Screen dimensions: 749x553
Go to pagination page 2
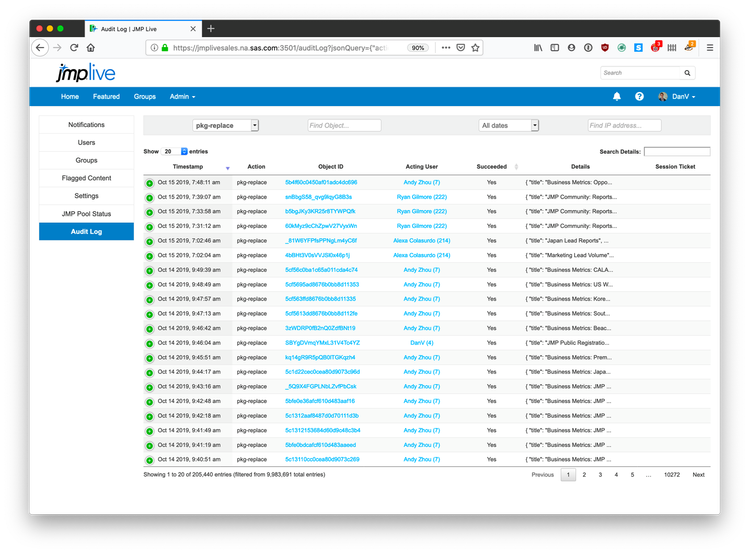(x=584, y=475)
